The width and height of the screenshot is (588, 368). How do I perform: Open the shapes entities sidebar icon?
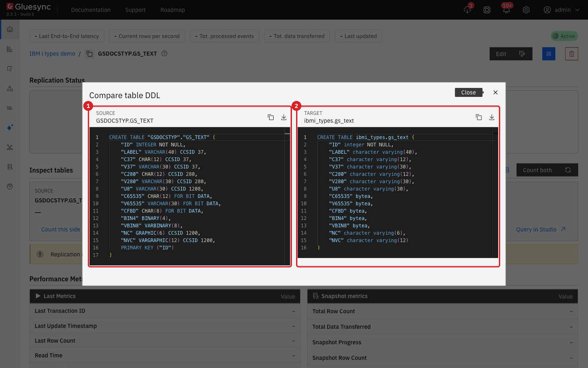pos(10,88)
